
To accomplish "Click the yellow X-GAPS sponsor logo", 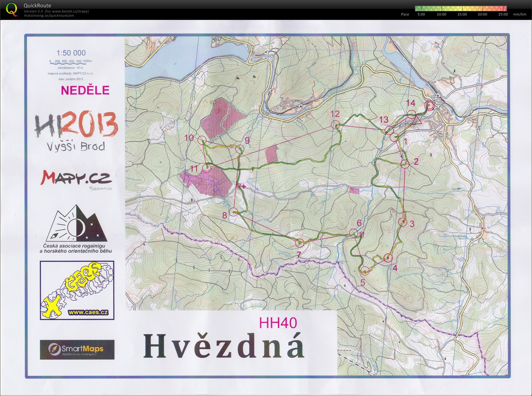I will [77, 290].
